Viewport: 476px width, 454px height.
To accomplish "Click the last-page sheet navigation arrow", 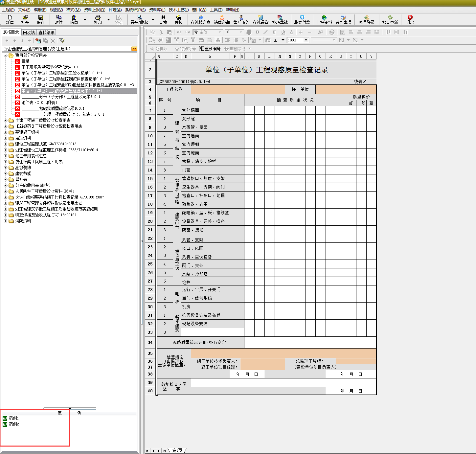I will pos(165,451).
